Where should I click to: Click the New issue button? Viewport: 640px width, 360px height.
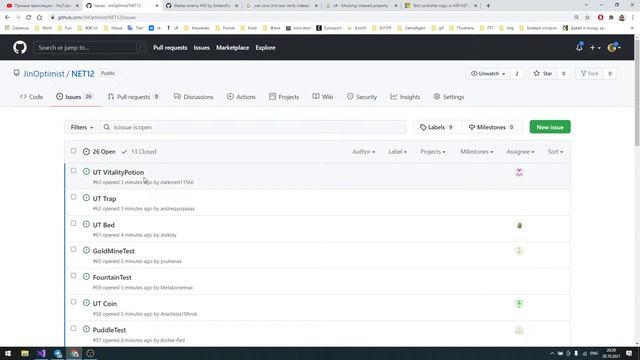(550, 127)
